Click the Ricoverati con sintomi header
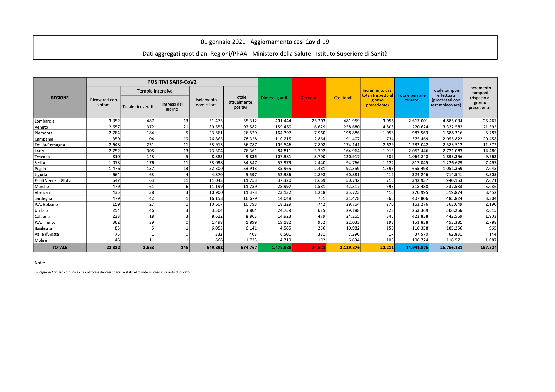The image size is (555, 392). click(x=104, y=102)
